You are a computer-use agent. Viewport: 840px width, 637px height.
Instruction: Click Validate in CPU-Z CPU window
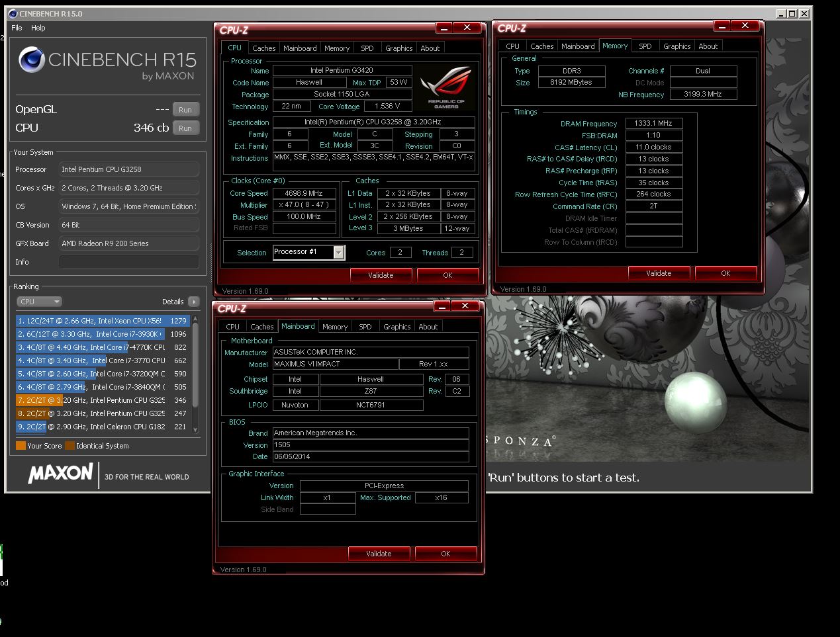(x=381, y=275)
